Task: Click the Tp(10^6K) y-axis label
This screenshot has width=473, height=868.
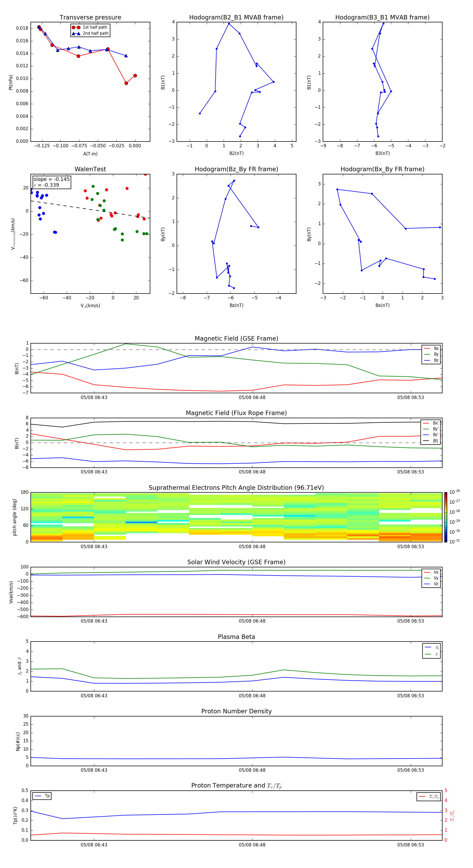Action: tap(15, 816)
